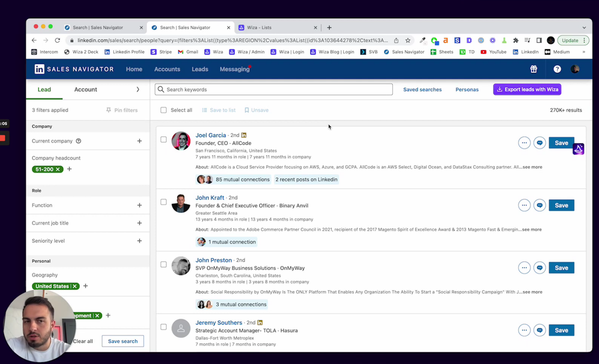Click the Export leads with Wiza button
The height and width of the screenshot is (364, 599).
(527, 89)
